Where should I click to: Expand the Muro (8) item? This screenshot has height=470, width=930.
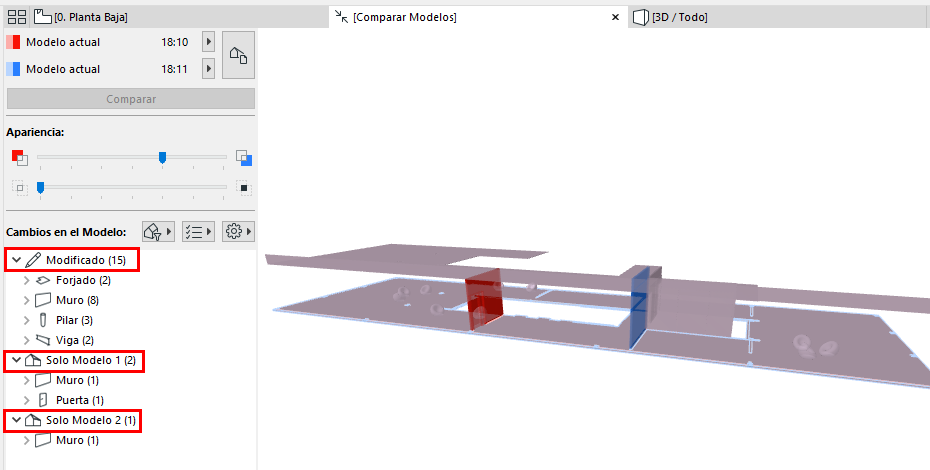(x=27, y=300)
